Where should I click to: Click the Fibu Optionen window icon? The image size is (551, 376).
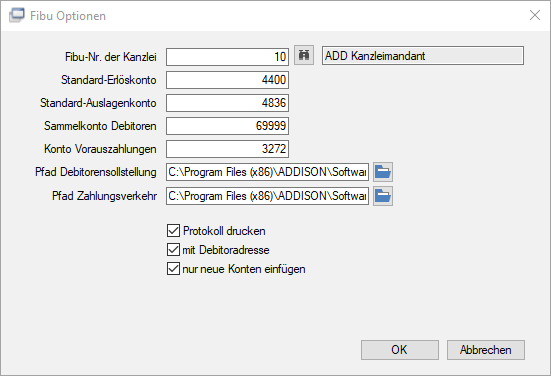pyautogui.click(x=17, y=15)
